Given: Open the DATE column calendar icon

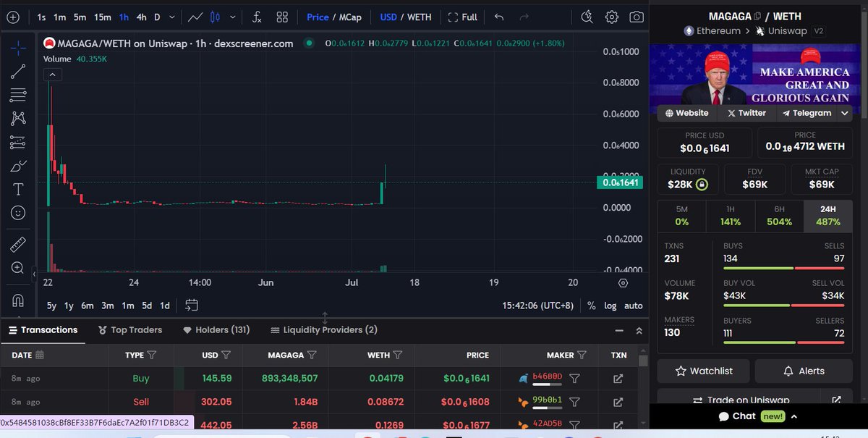Looking at the screenshot, I should click(x=40, y=355).
